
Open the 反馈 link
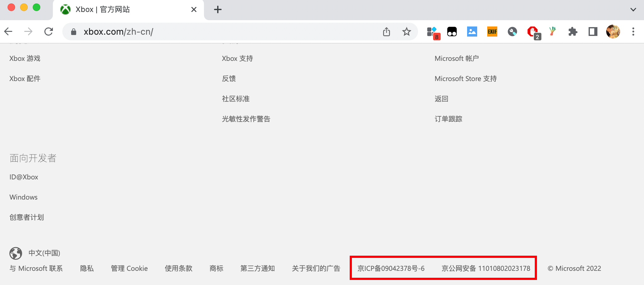point(229,79)
